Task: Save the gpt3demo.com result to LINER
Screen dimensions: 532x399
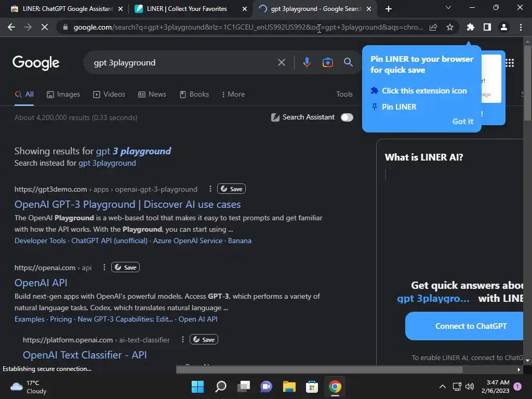Action: click(x=231, y=189)
